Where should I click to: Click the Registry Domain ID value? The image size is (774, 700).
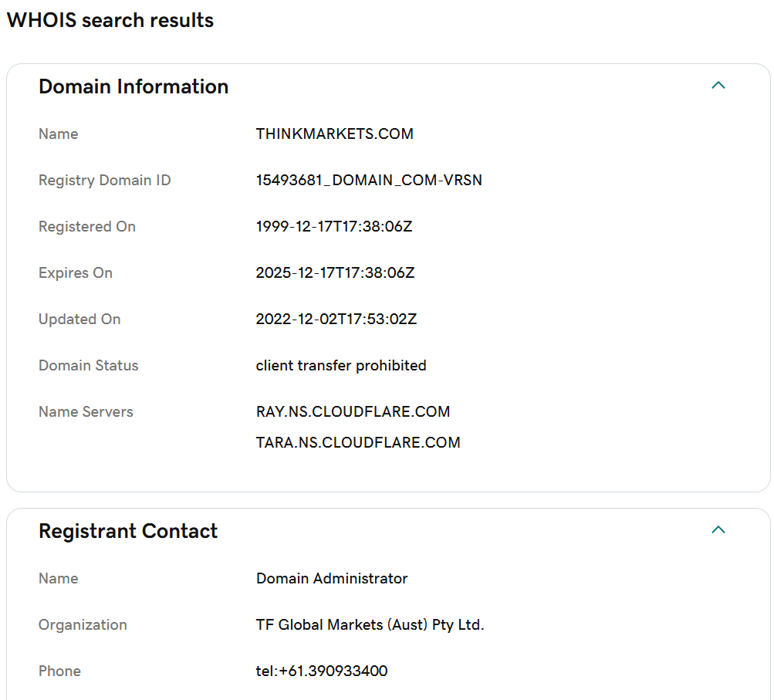(369, 180)
